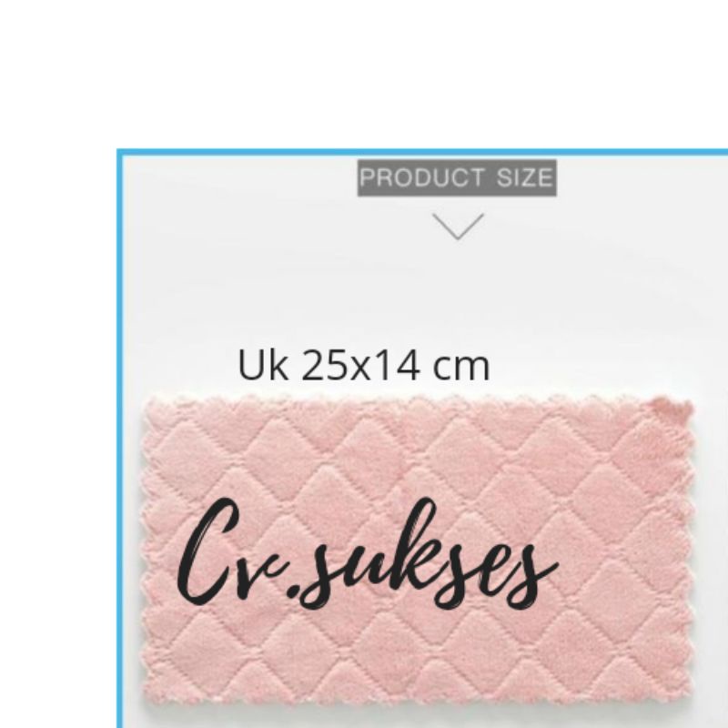Click the Uk prefix of size label
Screen dimensions: 728x728
pyautogui.click(x=262, y=366)
